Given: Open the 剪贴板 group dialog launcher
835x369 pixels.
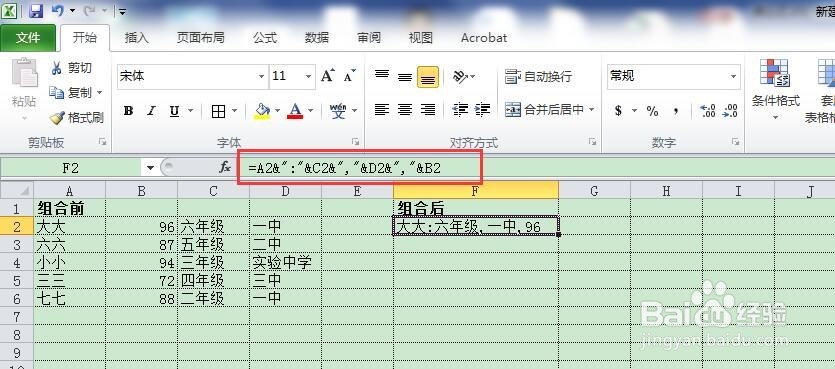Looking at the screenshot, I should click(103, 142).
